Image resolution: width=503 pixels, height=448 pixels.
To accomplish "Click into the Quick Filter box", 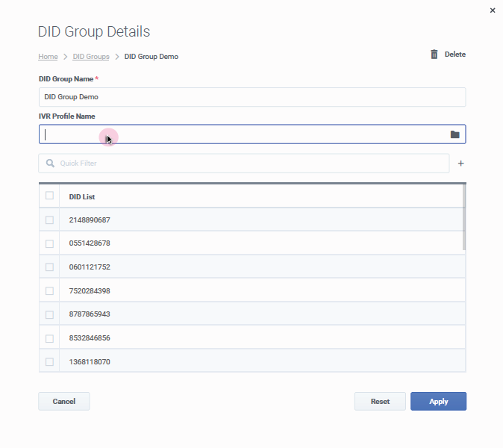I will click(x=251, y=164).
